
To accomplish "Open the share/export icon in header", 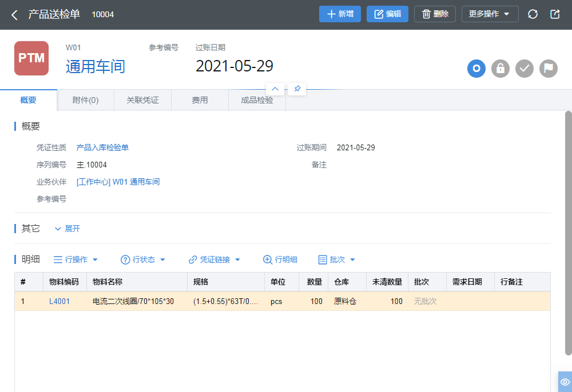I will tap(555, 14).
